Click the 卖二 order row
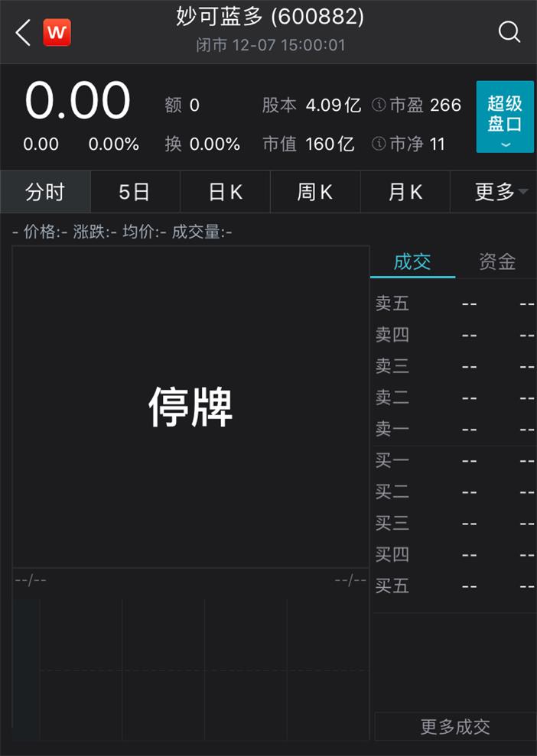Screen dimensions: 537x756 (454, 397)
